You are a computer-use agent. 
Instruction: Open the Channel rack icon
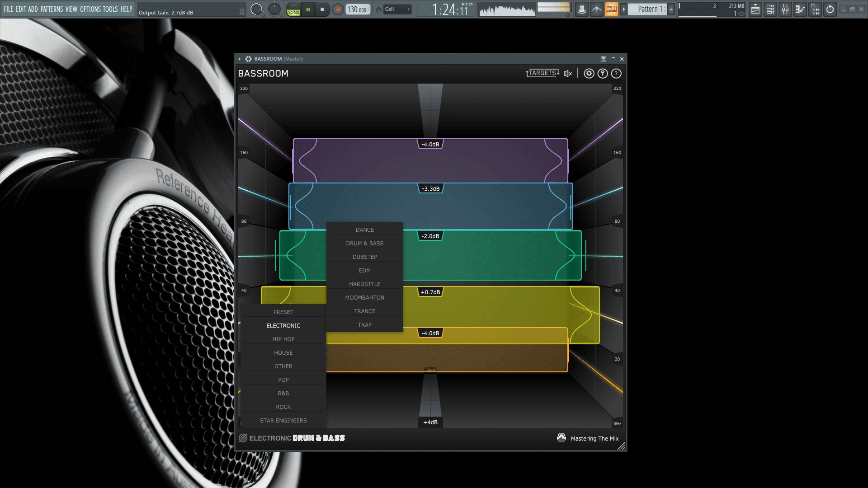pyautogui.click(x=770, y=9)
